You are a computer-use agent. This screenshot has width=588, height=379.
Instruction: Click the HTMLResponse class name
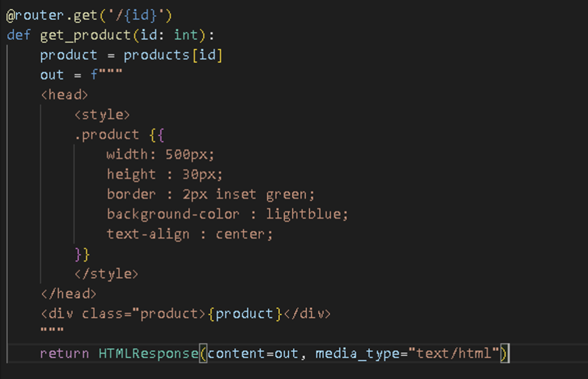click(148, 354)
